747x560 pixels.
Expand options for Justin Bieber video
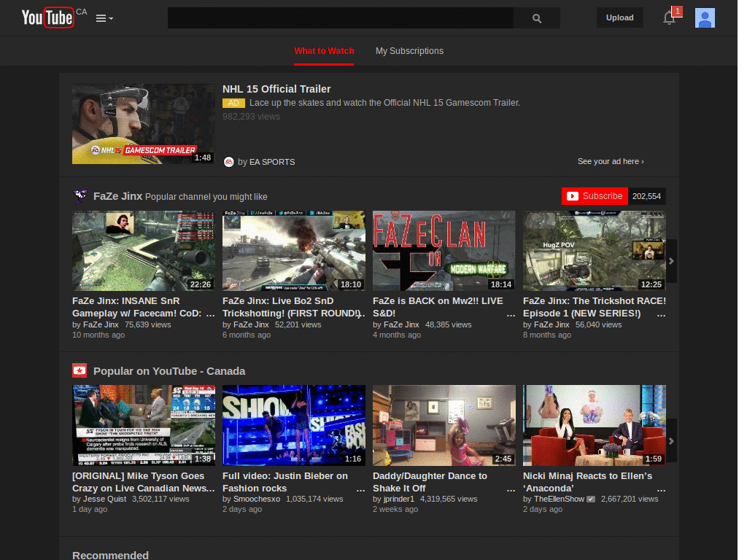360,489
